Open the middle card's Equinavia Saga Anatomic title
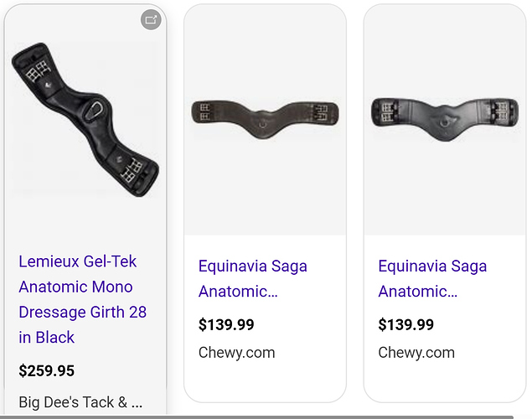 tap(253, 278)
